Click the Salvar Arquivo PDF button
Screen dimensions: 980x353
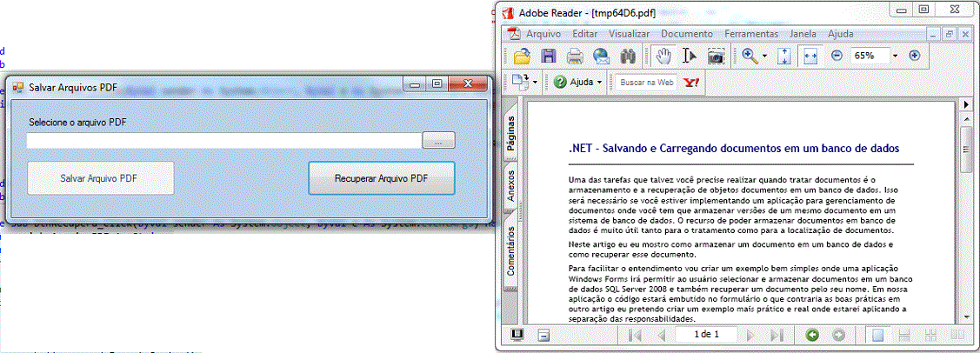click(101, 178)
